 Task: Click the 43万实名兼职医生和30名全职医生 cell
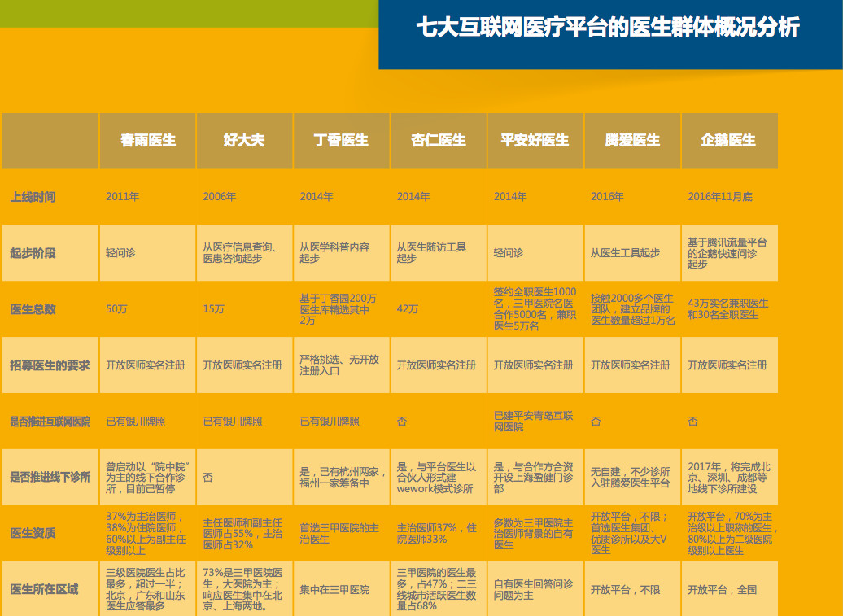(x=728, y=309)
